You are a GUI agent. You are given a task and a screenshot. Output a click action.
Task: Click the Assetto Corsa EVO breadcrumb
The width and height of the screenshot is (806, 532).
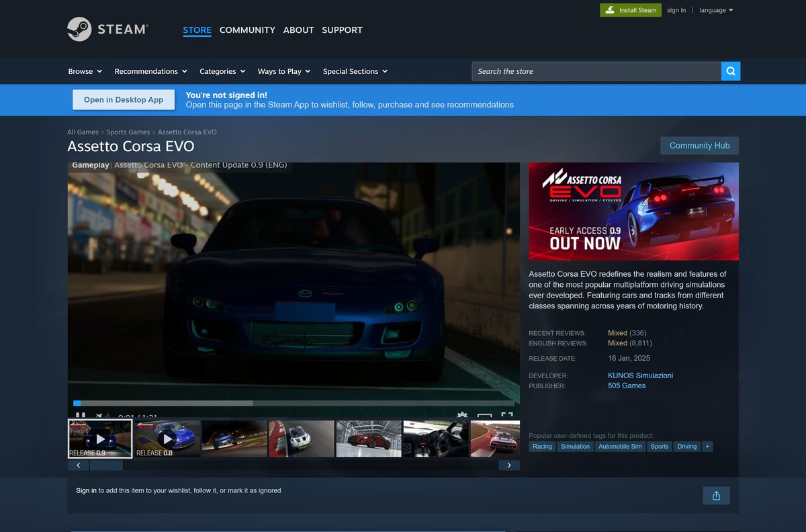point(187,132)
